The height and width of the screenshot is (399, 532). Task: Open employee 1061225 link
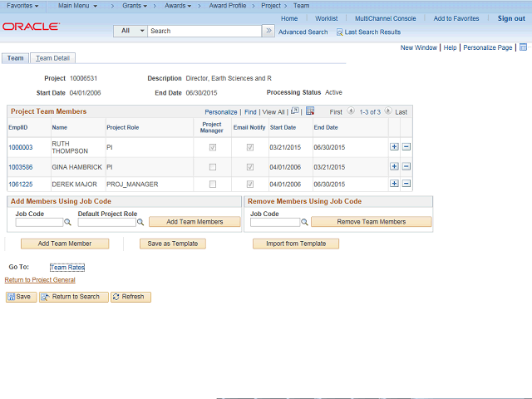point(21,185)
